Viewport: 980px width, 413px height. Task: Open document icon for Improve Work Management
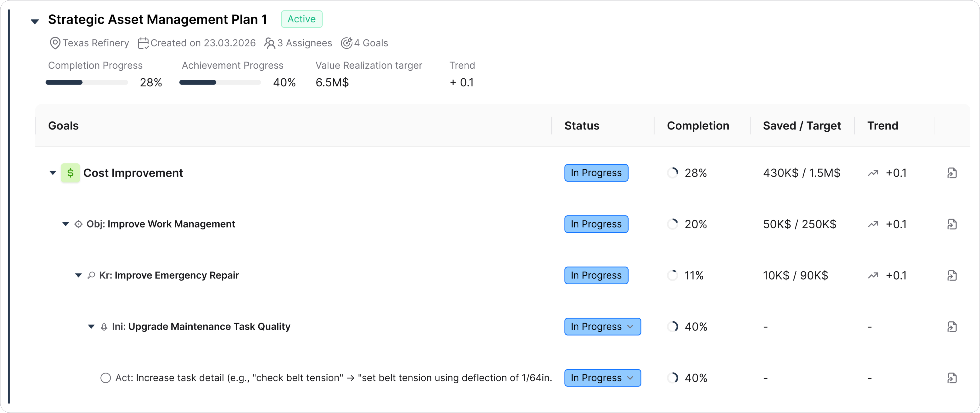point(952,224)
